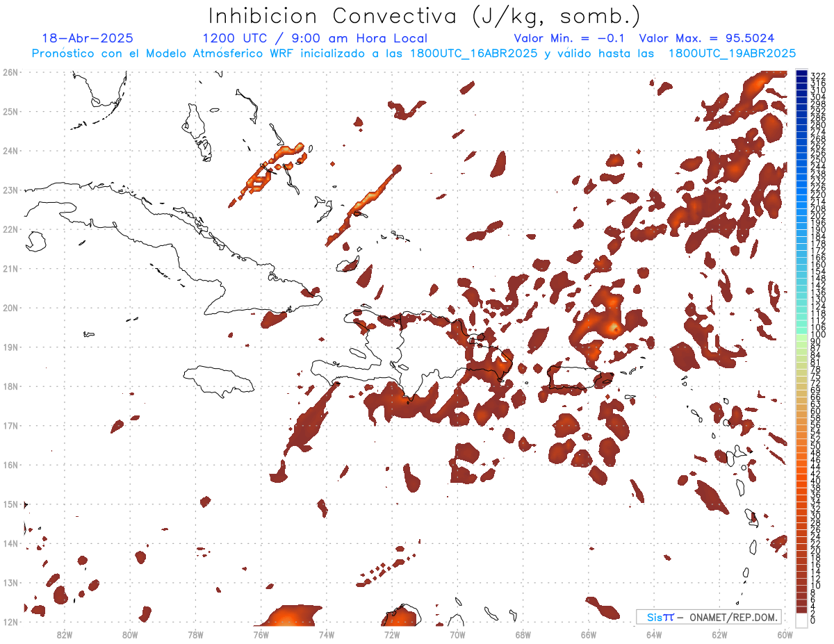The image size is (834, 644).
Task: Click the colorbar value '190'
Action: click(817, 230)
